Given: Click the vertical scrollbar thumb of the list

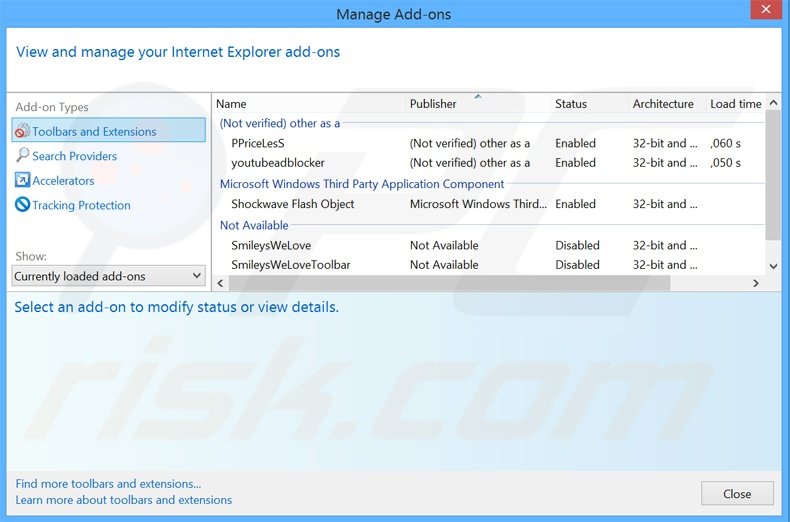Looking at the screenshot, I should click(x=773, y=175).
